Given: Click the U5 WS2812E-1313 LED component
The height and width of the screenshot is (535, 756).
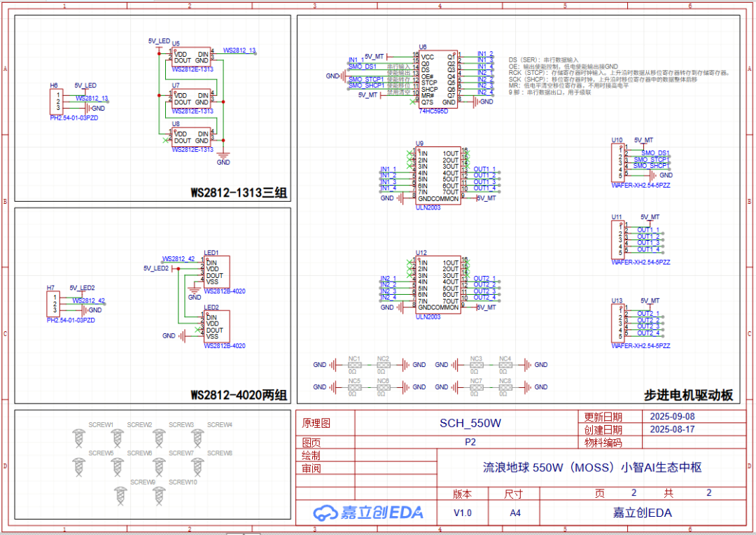Looking at the screenshot, I should click(191, 57).
